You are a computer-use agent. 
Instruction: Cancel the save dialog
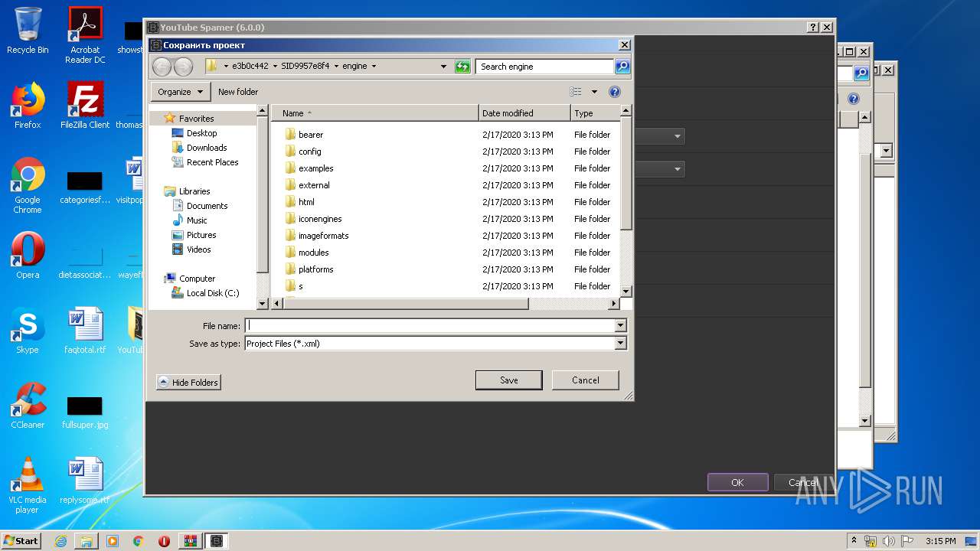tap(586, 380)
